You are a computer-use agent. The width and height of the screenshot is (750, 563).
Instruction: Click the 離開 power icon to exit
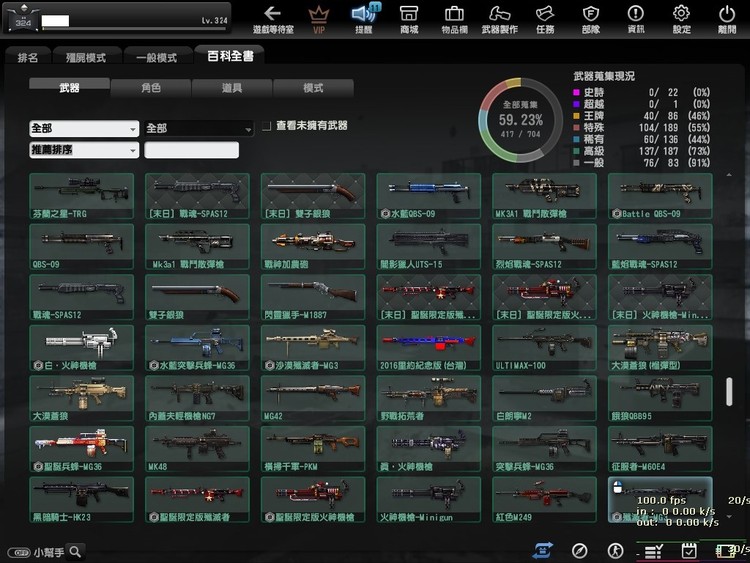727,19
